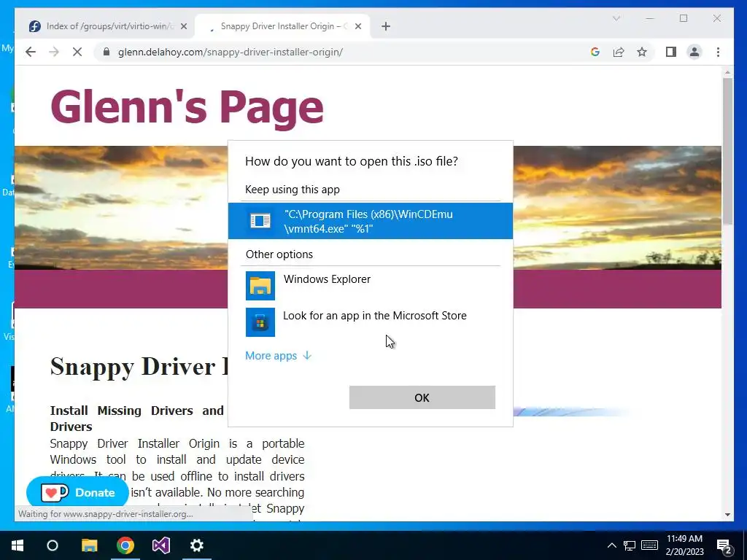Click the browser forward arrow
Viewport: 747px width, 560px height.
pyautogui.click(x=54, y=52)
